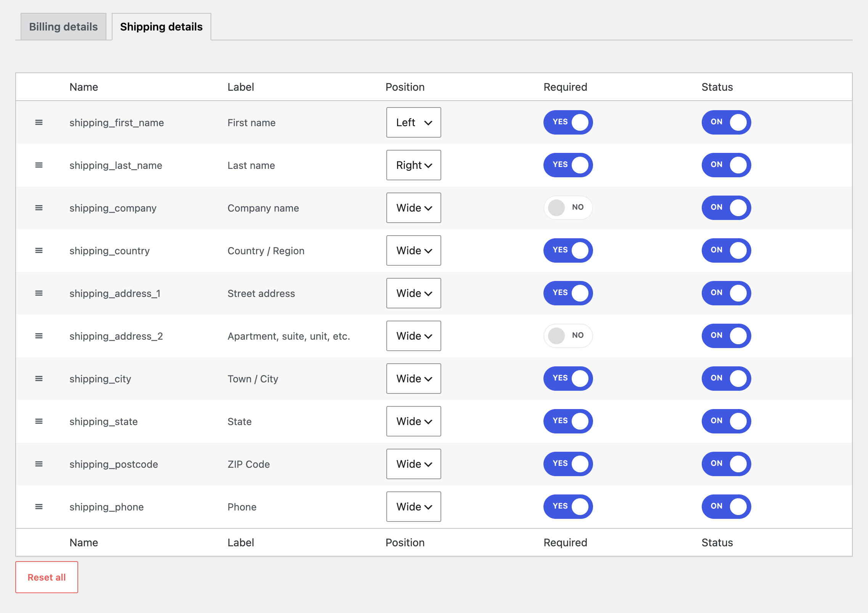Click the bottom Label column footer
Viewport: 868px width, 613px height.
click(241, 542)
